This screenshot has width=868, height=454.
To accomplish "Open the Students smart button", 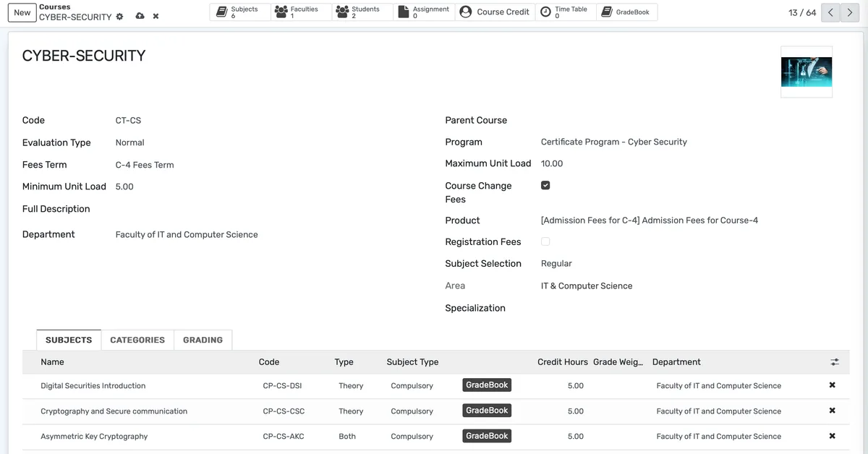I will [x=362, y=12].
